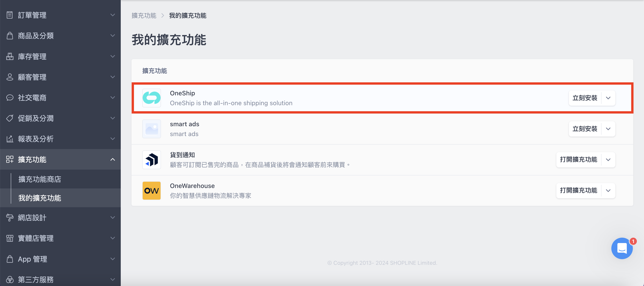Click the 貨到通知 app logo
The image size is (644, 286).
click(152, 160)
